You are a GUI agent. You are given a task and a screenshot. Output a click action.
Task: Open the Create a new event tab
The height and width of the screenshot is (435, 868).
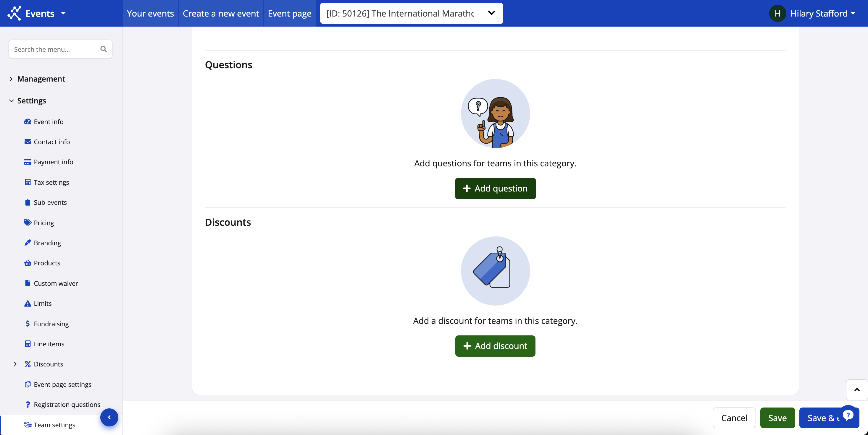(x=221, y=14)
